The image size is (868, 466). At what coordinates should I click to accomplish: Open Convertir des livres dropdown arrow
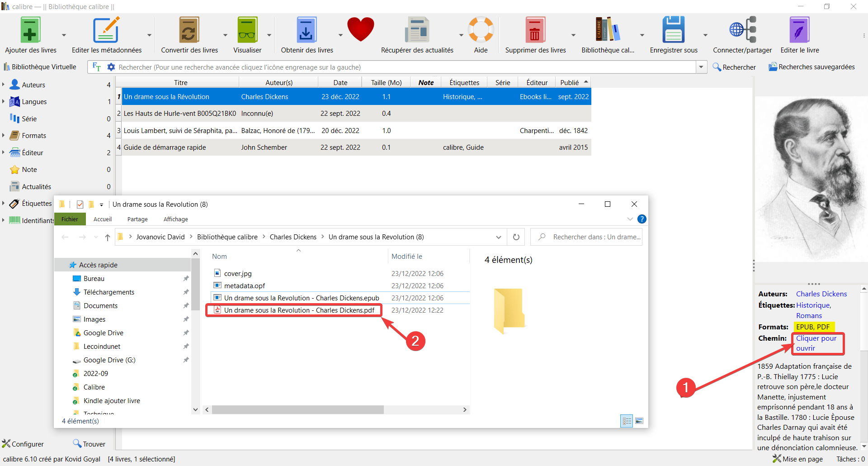(225, 35)
